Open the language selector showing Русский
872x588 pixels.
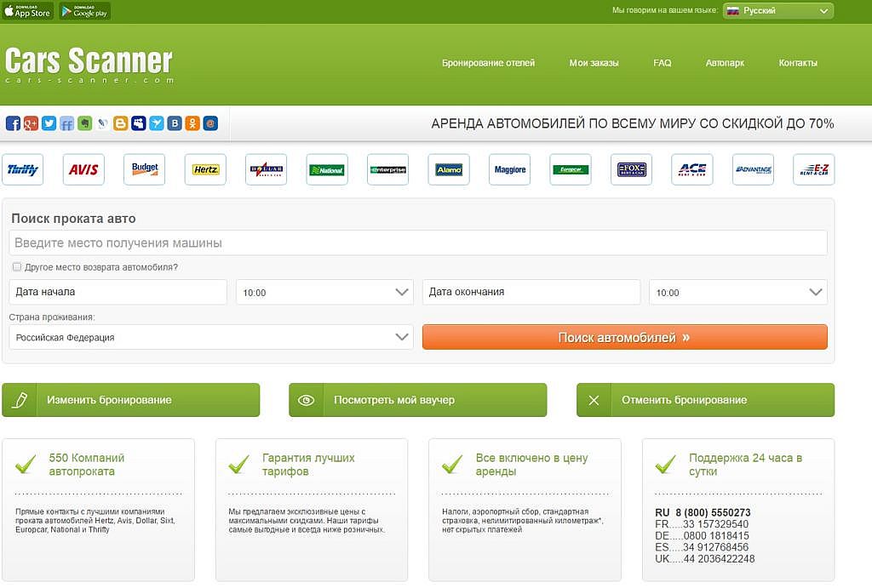click(778, 11)
